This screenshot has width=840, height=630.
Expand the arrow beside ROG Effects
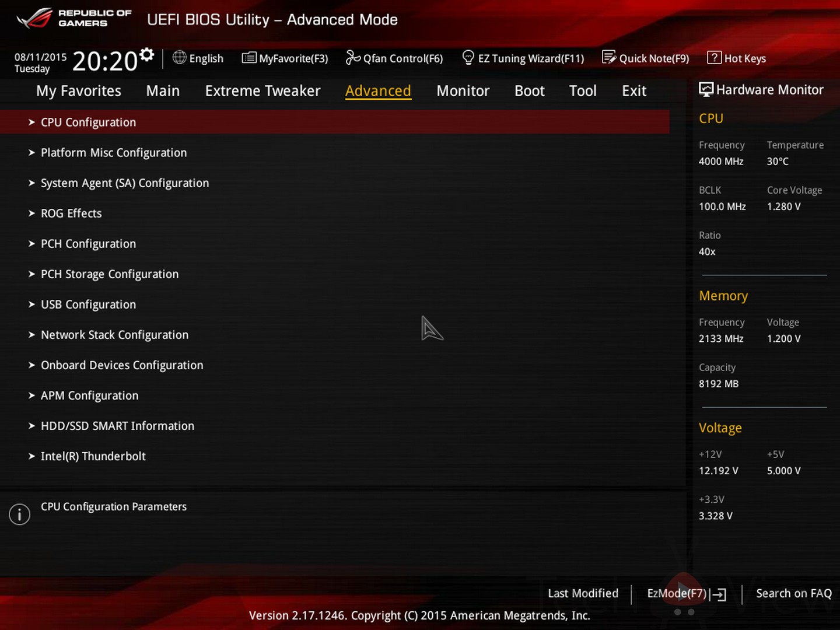coord(32,213)
